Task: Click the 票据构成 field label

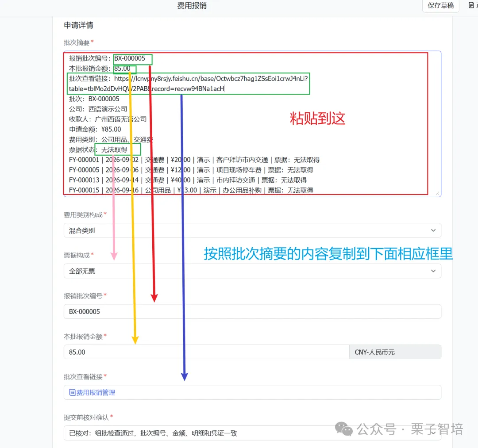Action: pos(77,255)
